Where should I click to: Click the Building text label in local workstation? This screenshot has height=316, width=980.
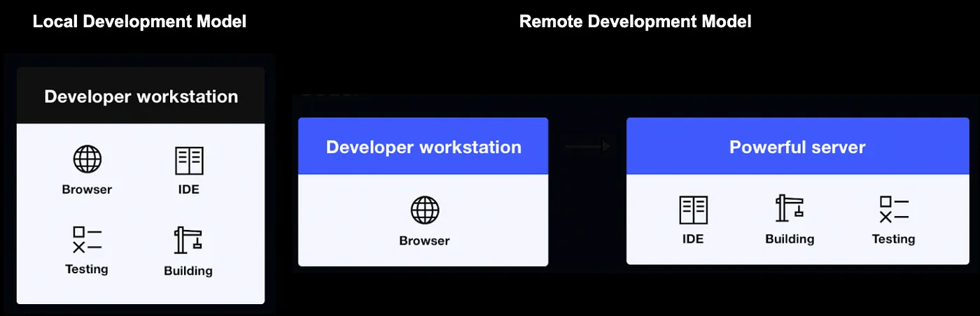(188, 271)
